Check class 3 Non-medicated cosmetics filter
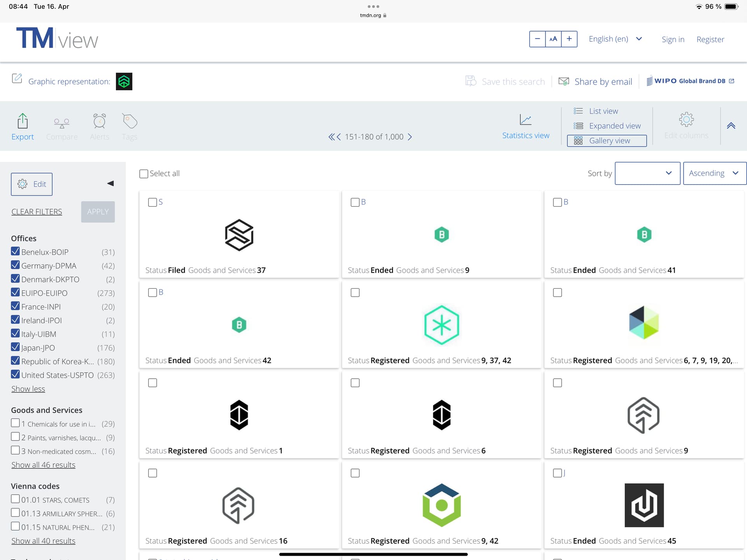The width and height of the screenshot is (747, 560). pyautogui.click(x=15, y=451)
